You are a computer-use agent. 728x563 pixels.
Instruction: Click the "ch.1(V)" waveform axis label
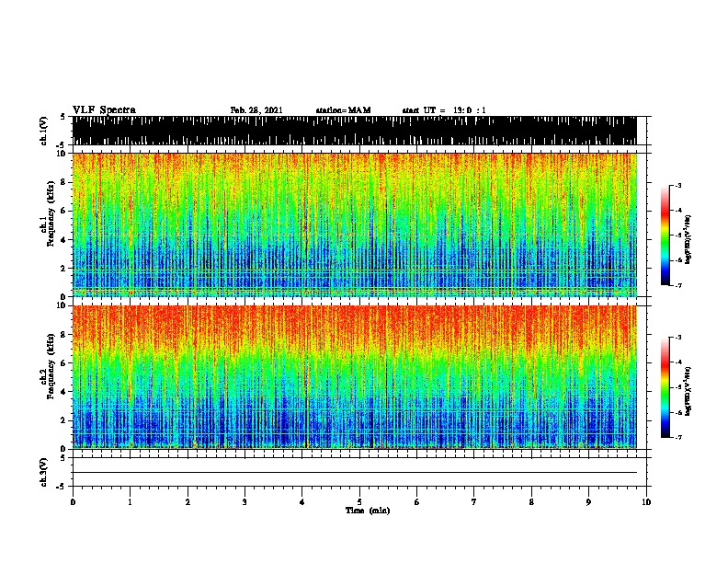[44, 131]
